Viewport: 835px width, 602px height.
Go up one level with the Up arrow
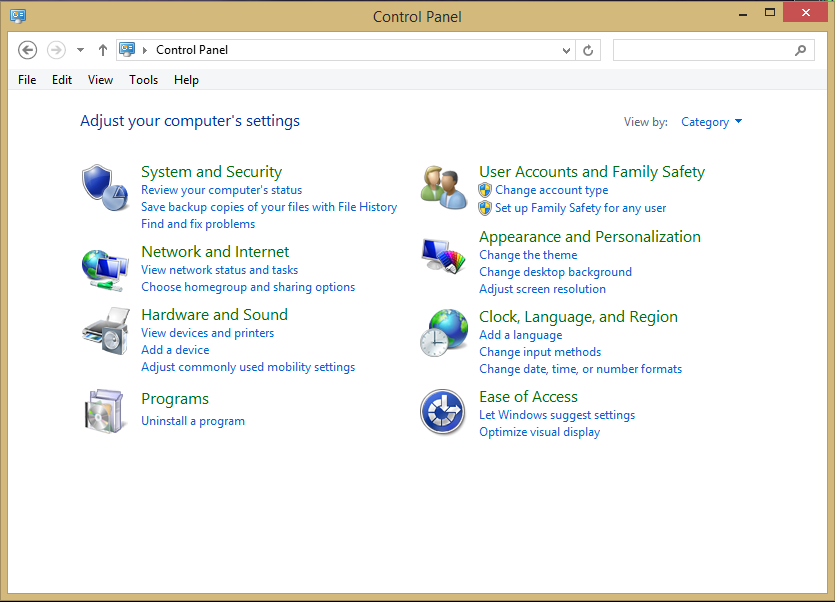click(103, 50)
